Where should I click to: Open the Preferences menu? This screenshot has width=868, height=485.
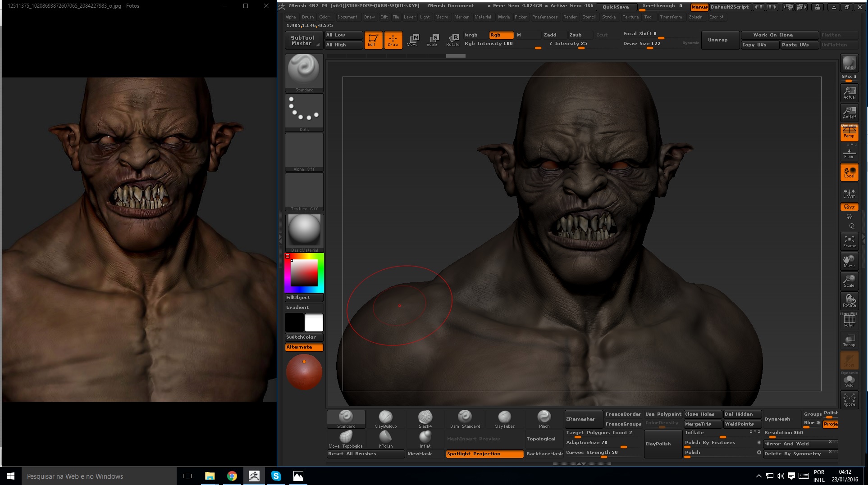[545, 17]
